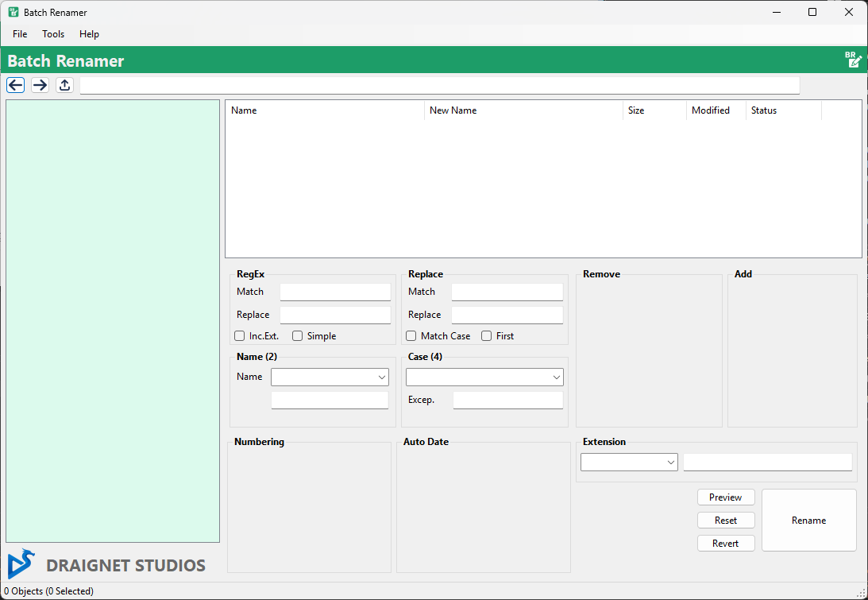Click the RegEx Match input field
Screen dimensions: 868x600
[335, 292]
